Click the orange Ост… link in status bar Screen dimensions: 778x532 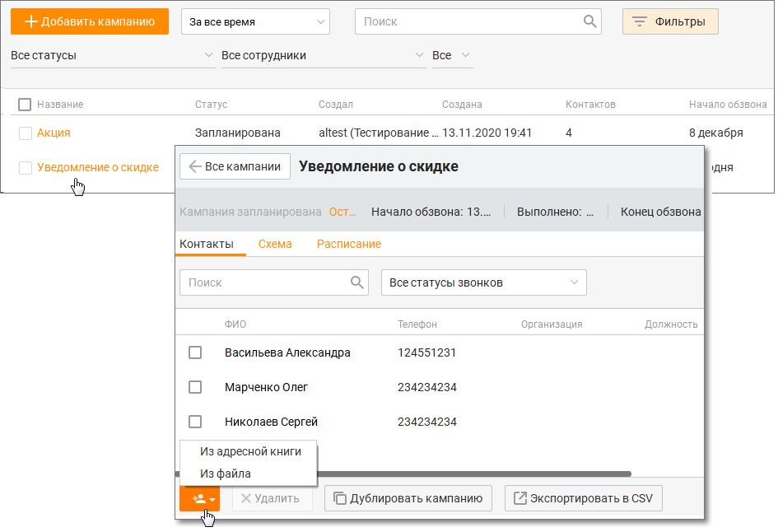[x=342, y=212]
